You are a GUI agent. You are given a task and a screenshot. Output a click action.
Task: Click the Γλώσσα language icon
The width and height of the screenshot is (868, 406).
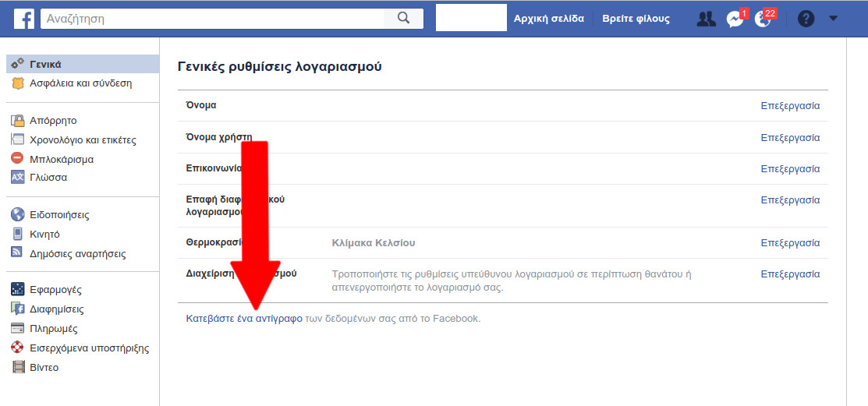coord(17,178)
